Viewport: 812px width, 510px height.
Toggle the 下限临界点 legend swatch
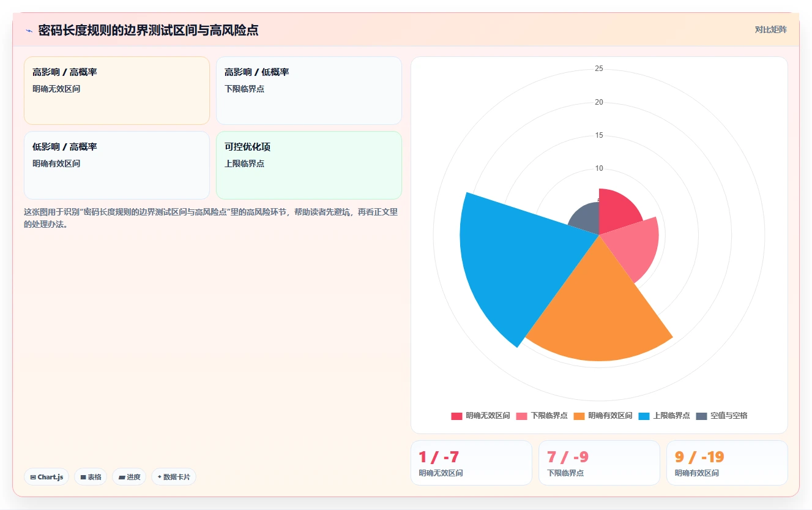pos(521,416)
